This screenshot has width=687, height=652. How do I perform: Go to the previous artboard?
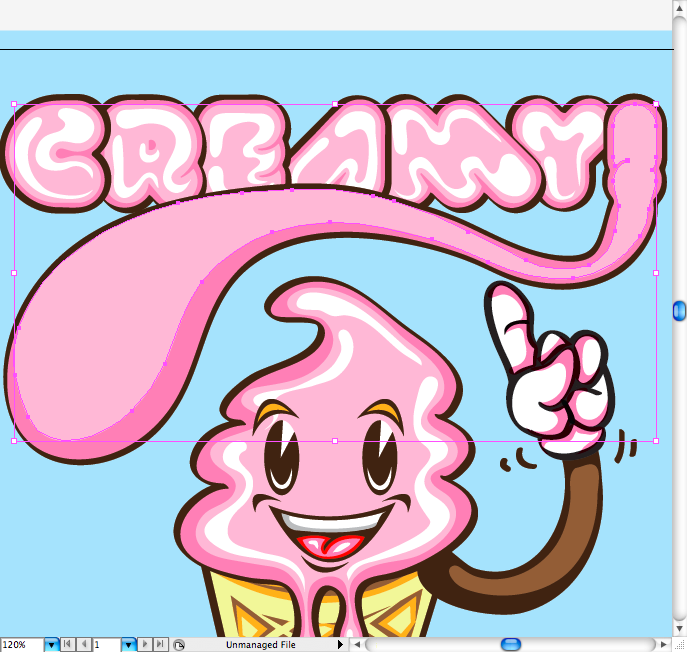[x=83, y=645]
